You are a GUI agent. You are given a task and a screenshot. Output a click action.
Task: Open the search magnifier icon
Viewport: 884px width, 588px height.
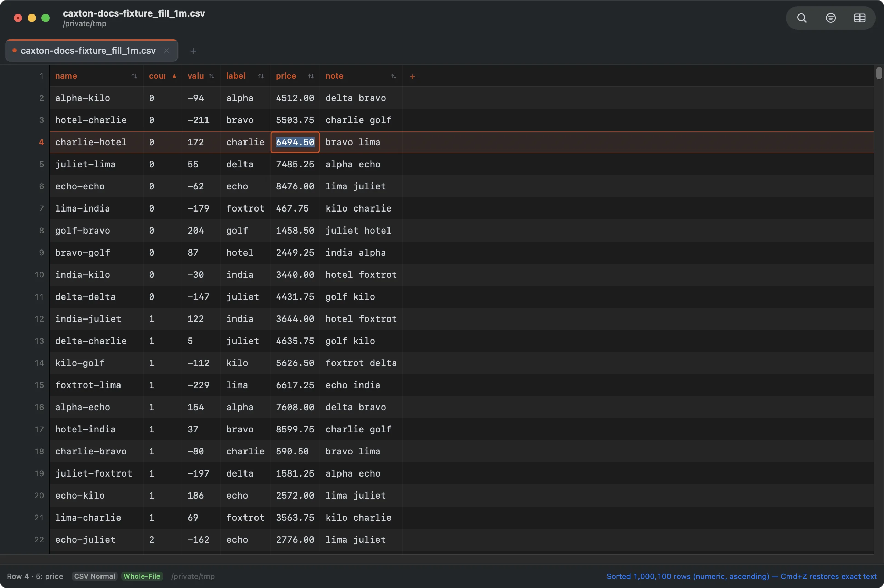801,18
